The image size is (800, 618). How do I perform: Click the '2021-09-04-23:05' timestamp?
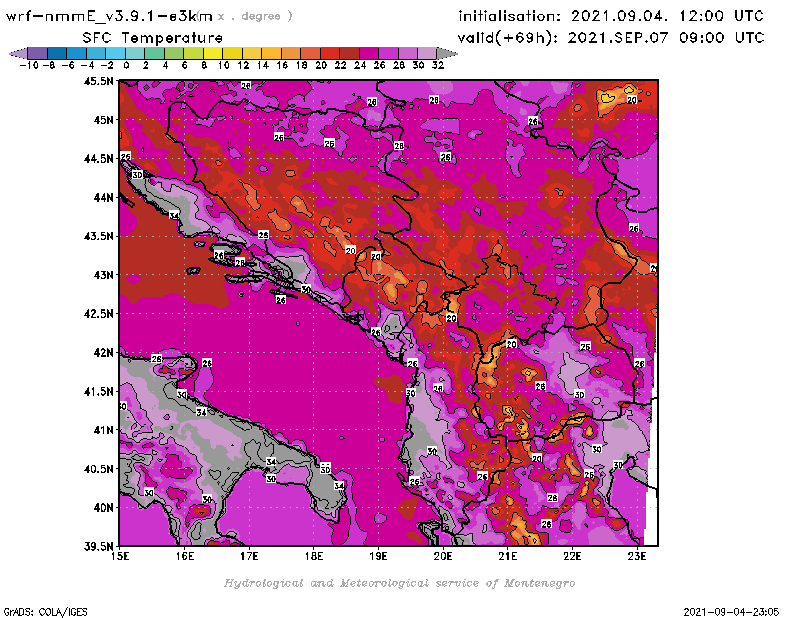731,612
